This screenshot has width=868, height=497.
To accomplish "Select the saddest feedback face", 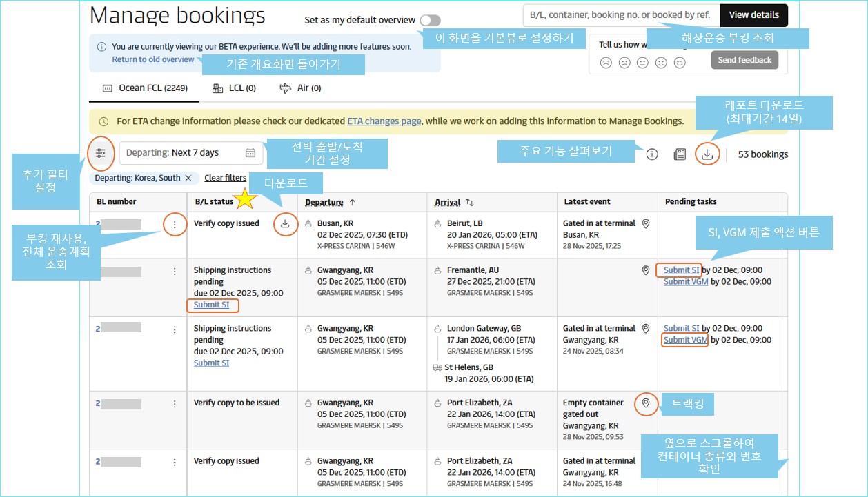I will [x=606, y=63].
